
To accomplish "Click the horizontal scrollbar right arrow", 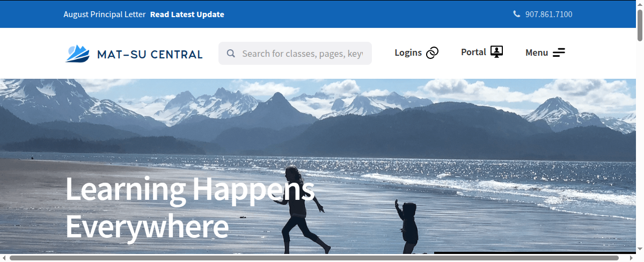I will [632, 258].
